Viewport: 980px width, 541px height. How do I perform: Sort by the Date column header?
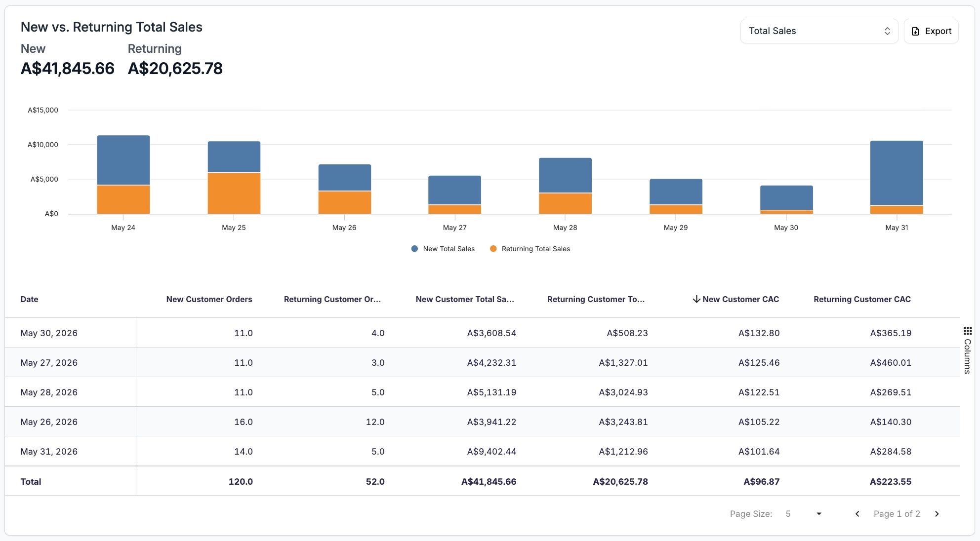(30, 299)
